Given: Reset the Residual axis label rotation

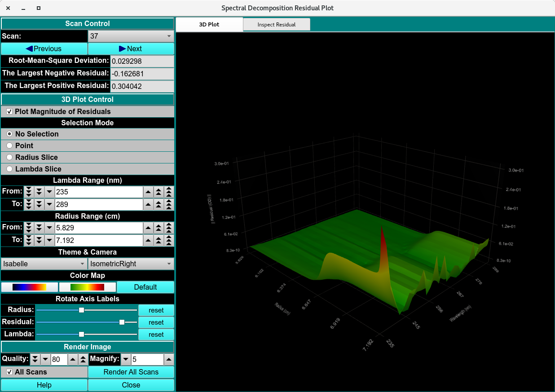Looking at the screenshot, I should point(156,322).
